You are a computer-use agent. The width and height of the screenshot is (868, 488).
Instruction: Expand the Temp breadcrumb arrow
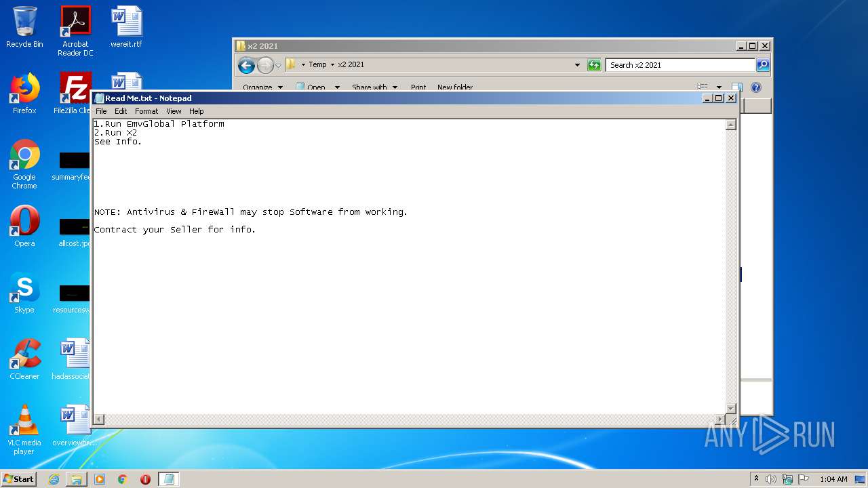[x=332, y=65]
